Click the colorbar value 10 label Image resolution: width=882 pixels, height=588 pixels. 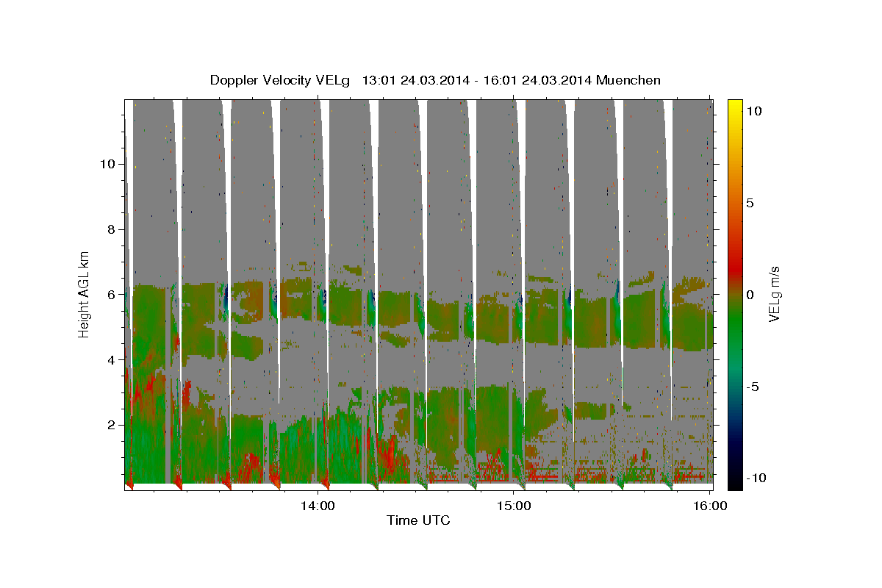tap(754, 111)
